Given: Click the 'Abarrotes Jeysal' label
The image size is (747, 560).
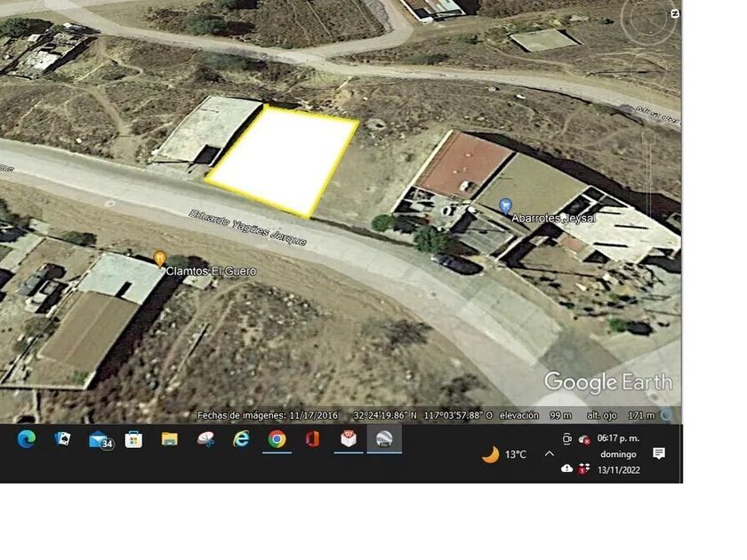Looking at the screenshot, I should 553,218.
